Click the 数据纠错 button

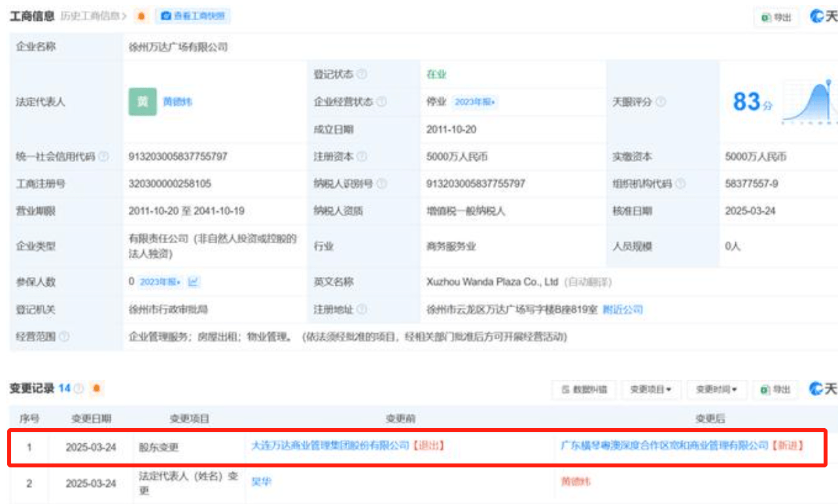click(584, 390)
